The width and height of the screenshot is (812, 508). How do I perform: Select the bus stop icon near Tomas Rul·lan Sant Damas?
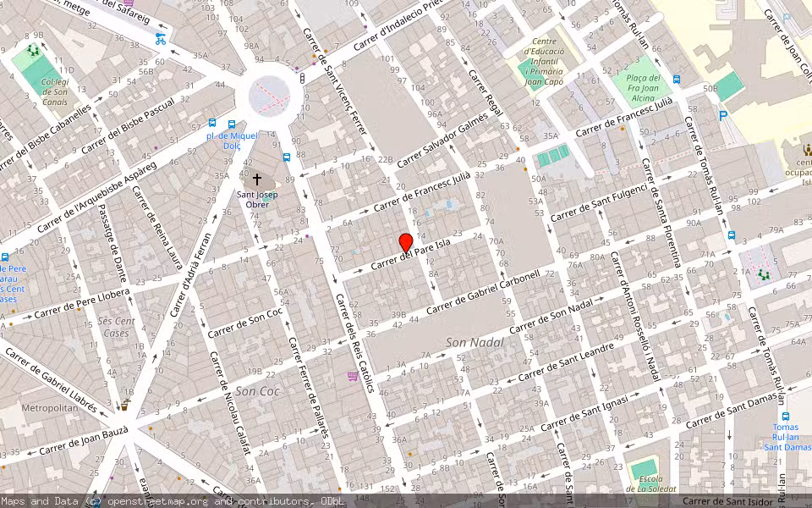tap(786, 417)
